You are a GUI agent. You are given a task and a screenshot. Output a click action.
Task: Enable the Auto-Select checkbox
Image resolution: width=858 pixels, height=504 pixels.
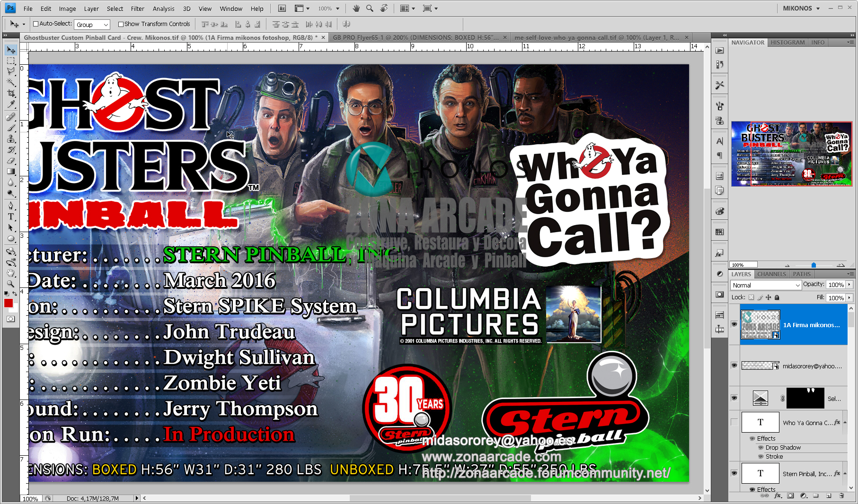point(35,24)
